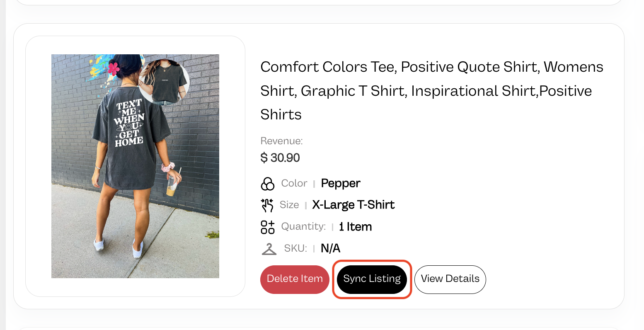
Task: Click the N/A SKU value
Action: [x=330, y=248]
